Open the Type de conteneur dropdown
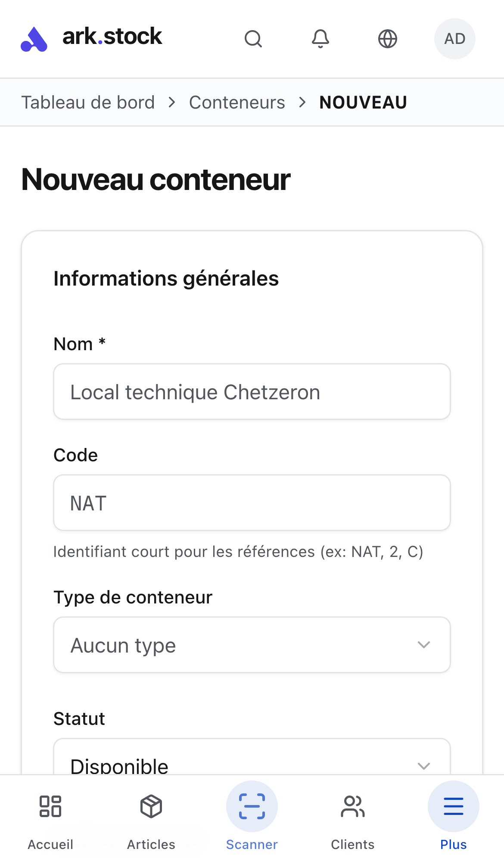Screen dimensions: 504x858 tap(252, 644)
